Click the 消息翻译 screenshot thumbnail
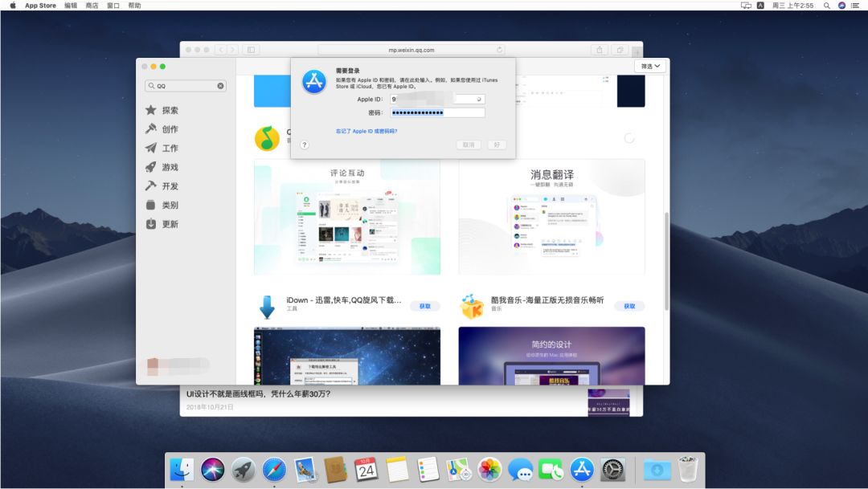This screenshot has height=489, width=868. [x=551, y=217]
